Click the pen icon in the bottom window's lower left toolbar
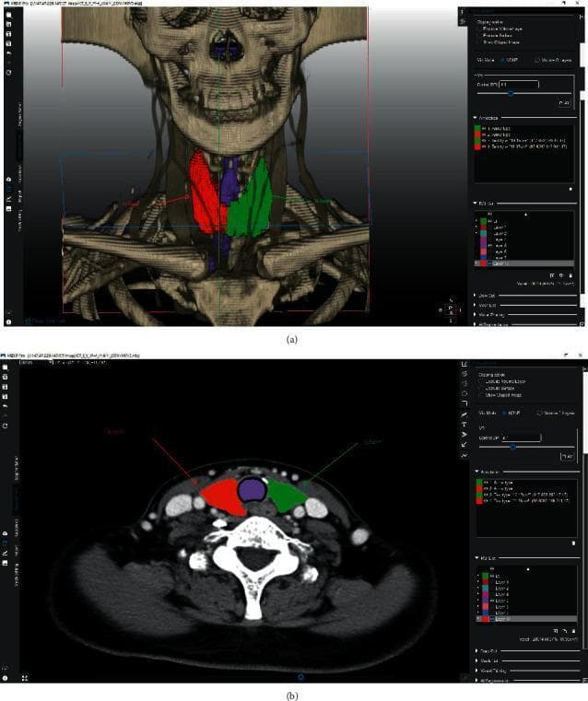The width and height of the screenshot is (588, 701). (5, 552)
